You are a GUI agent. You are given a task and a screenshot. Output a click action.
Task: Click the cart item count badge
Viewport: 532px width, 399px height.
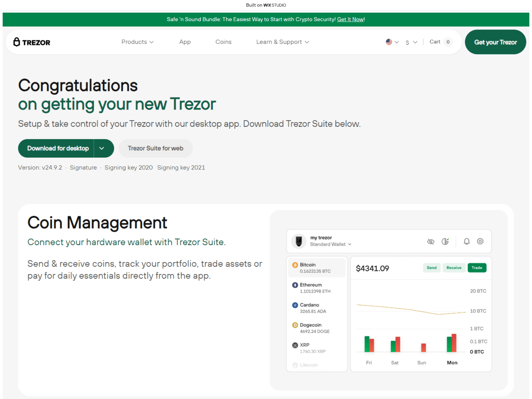(448, 42)
